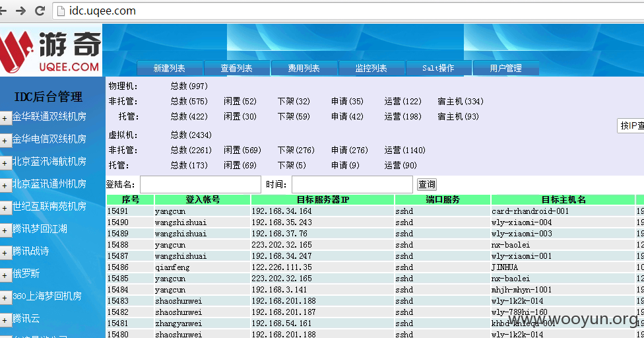Click 申请(9) link
This screenshot has height=338, width=644.
click(346, 166)
